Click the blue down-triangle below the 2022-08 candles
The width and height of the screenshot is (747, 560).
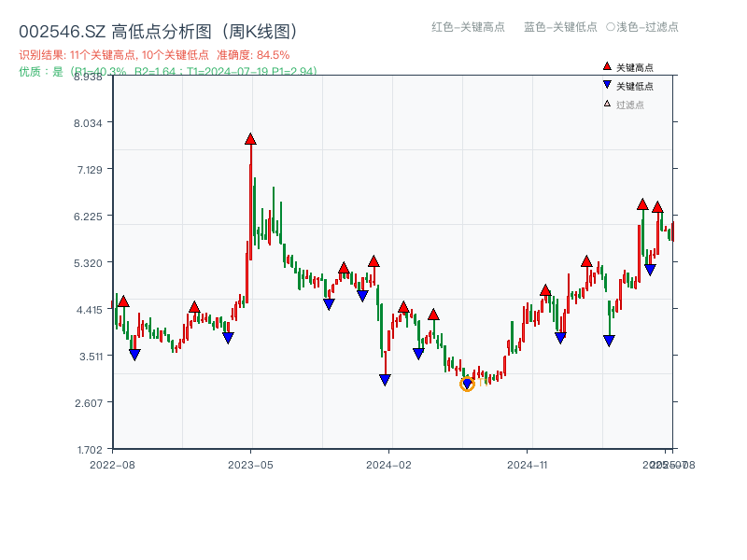coord(134,353)
